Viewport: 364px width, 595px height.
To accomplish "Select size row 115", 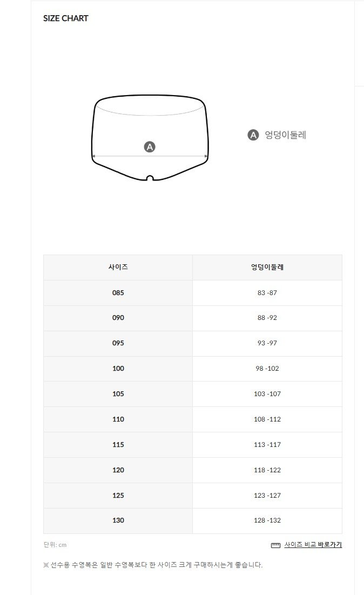I will pyautogui.click(x=193, y=445).
